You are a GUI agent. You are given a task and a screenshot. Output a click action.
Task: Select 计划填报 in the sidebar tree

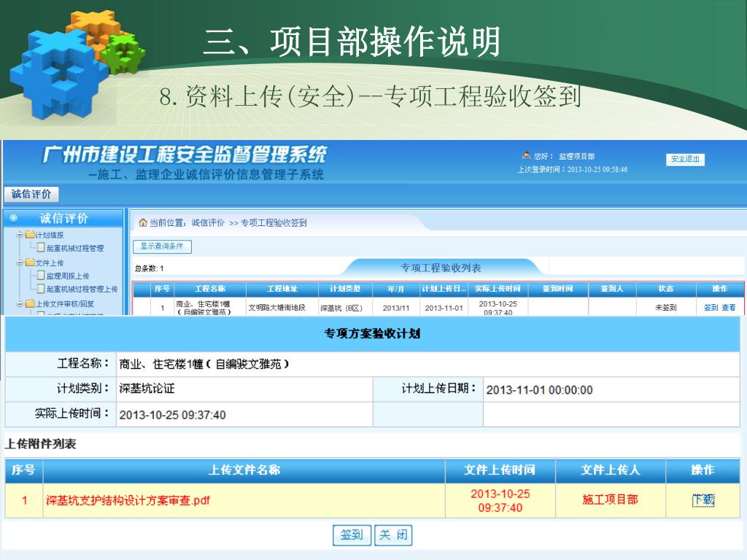click(50, 235)
